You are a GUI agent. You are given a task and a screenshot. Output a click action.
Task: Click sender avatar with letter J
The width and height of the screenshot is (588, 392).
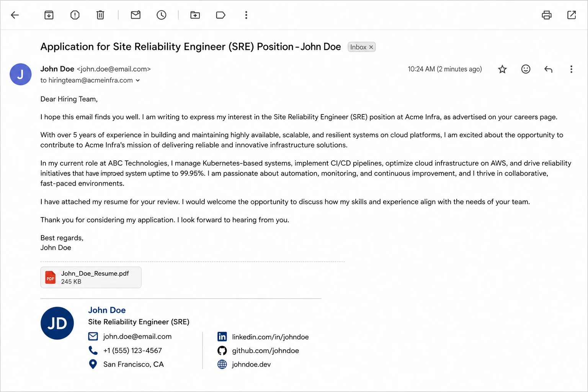pyautogui.click(x=21, y=74)
